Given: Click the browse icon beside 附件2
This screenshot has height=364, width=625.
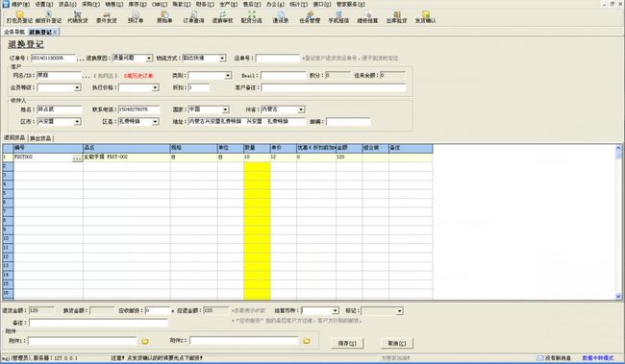Looking at the screenshot, I should click(307, 341).
